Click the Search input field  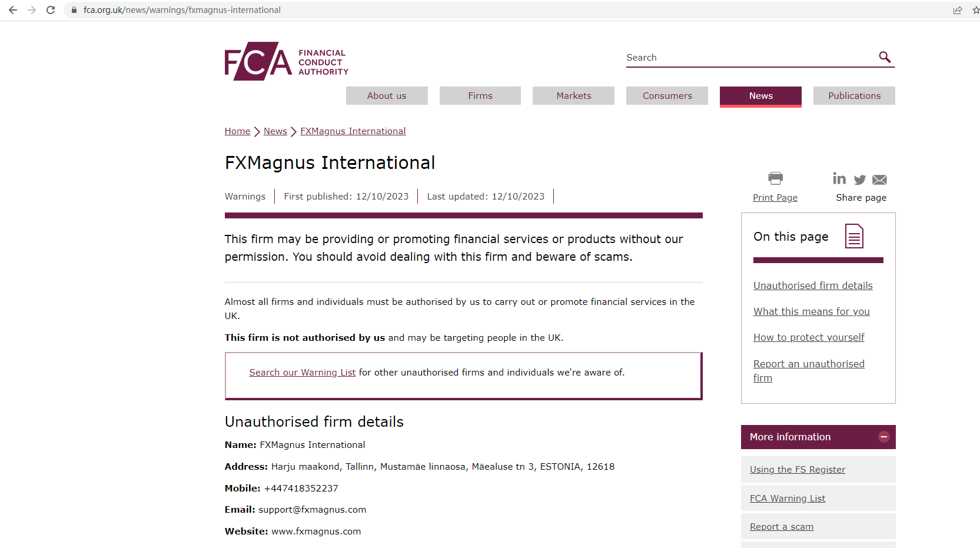[x=749, y=58]
